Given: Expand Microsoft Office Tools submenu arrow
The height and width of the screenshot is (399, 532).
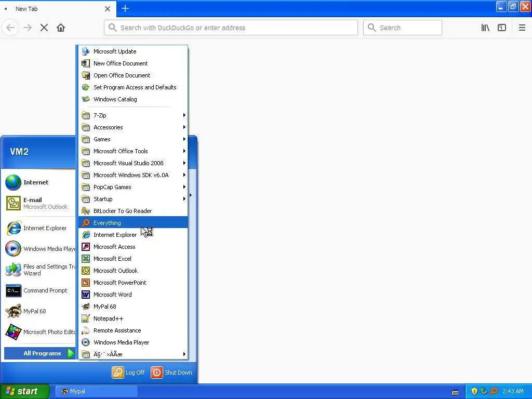Looking at the screenshot, I should pyautogui.click(x=184, y=151).
